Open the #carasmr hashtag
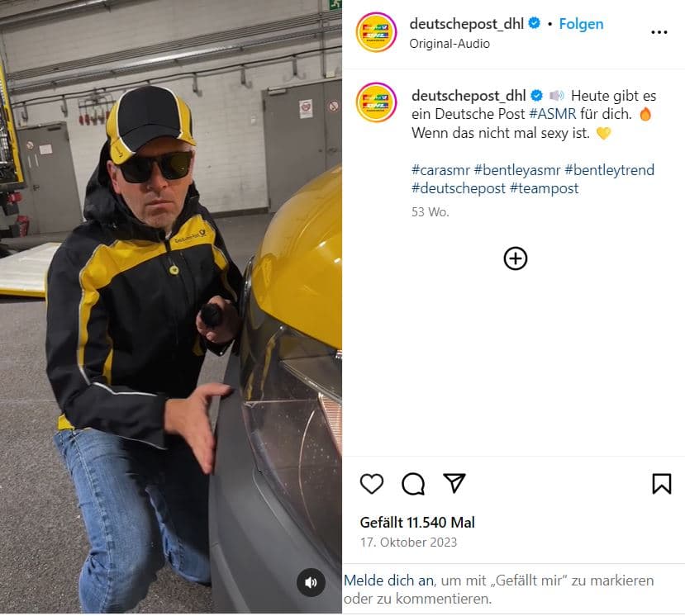Viewport: 685px width, 616px height. pos(440,170)
